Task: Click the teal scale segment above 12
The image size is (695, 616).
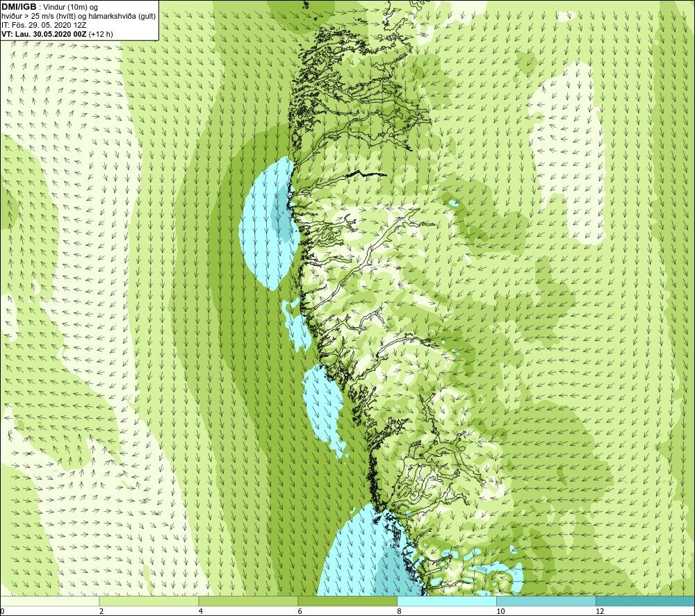Action: pyautogui.click(x=646, y=601)
